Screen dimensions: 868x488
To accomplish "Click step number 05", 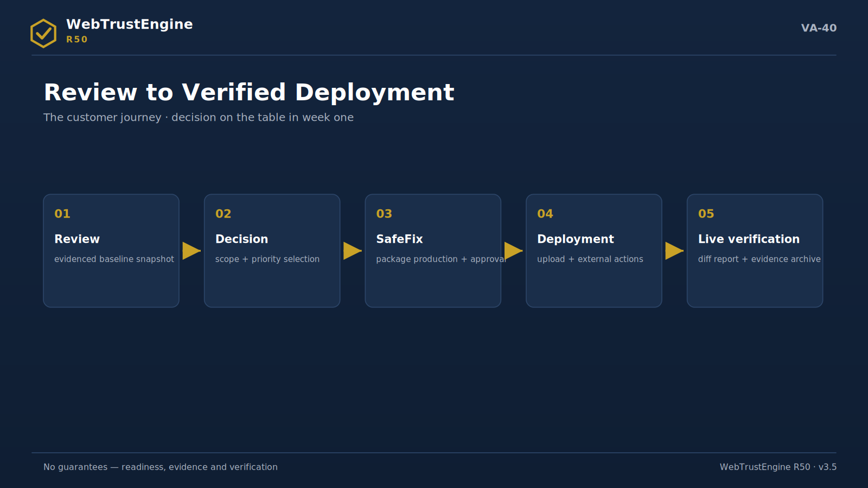I will point(706,214).
